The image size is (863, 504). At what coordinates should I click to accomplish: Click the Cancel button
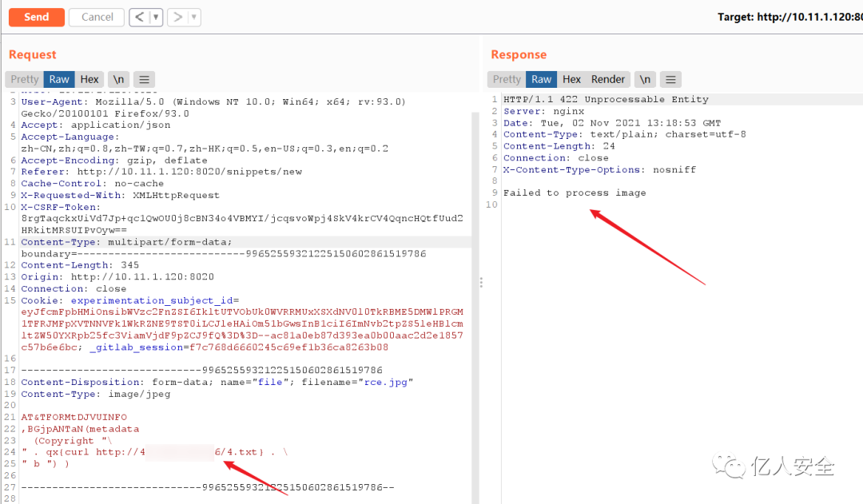97,17
